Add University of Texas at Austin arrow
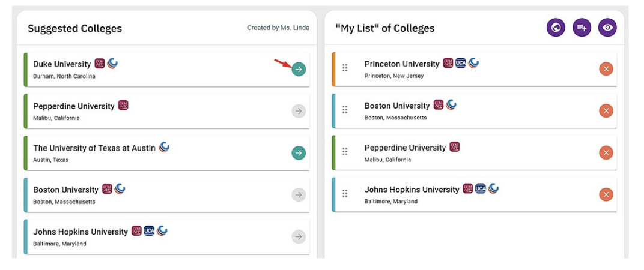 click(x=299, y=153)
